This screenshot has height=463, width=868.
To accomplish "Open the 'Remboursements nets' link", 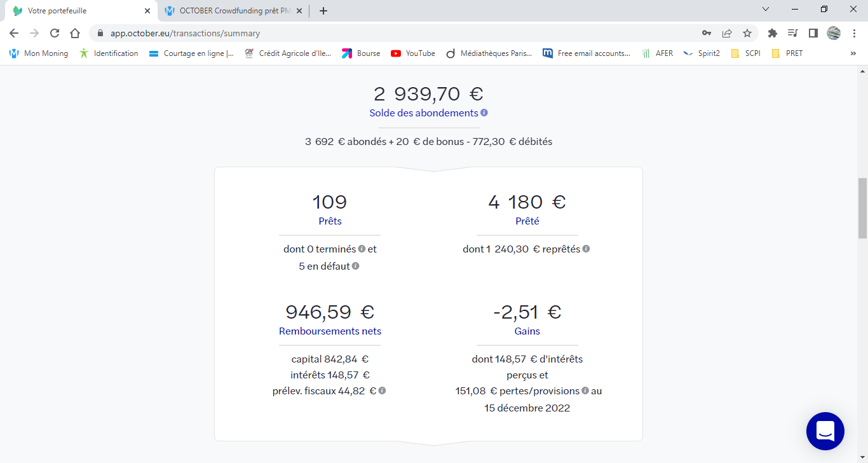I will pyautogui.click(x=330, y=331).
